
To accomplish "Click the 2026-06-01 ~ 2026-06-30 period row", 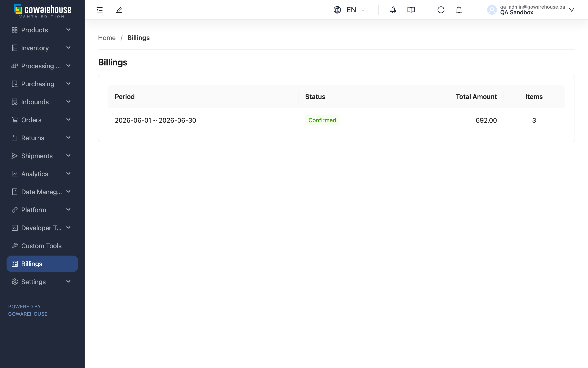I will coord(336,120).
